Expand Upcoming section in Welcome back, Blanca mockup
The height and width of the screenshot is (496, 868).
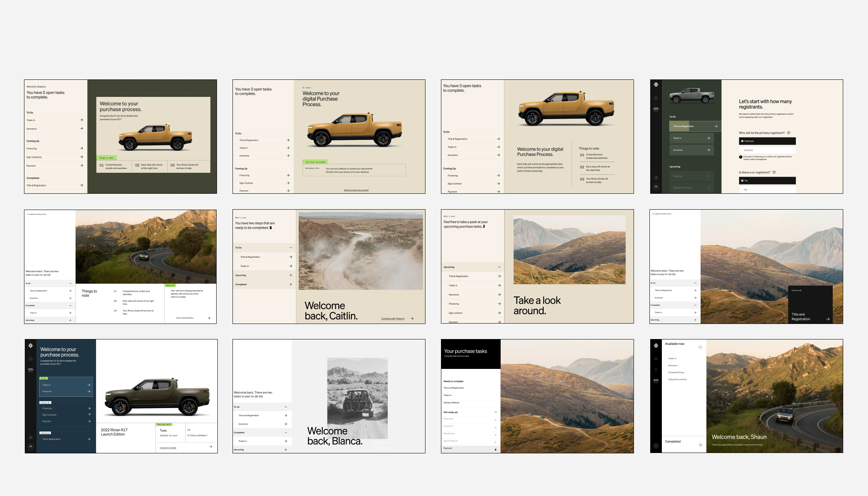pos(286,449)
